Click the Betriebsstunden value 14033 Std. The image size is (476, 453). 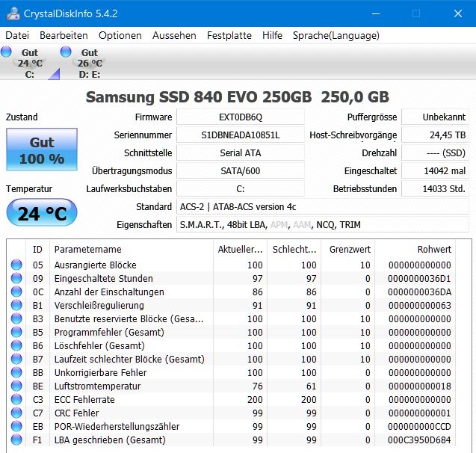436,188
